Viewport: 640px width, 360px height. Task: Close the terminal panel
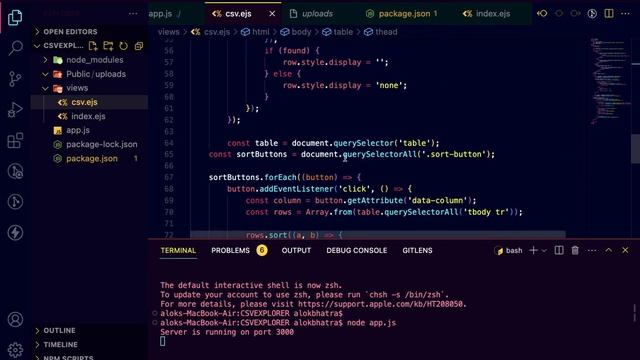pos(625,250)
